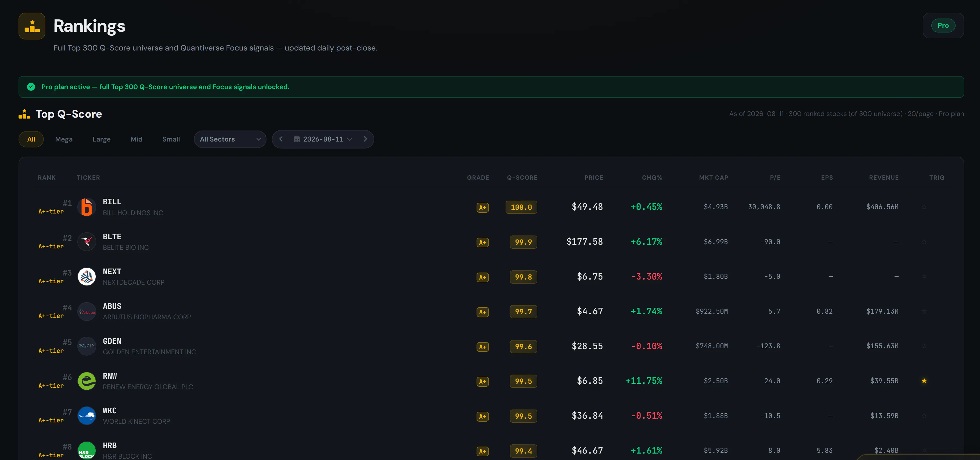Image resolution: width=980 pixels, height=460 pixels.
Task: Select the Large cap filter tab
Action: pos(102,139)
